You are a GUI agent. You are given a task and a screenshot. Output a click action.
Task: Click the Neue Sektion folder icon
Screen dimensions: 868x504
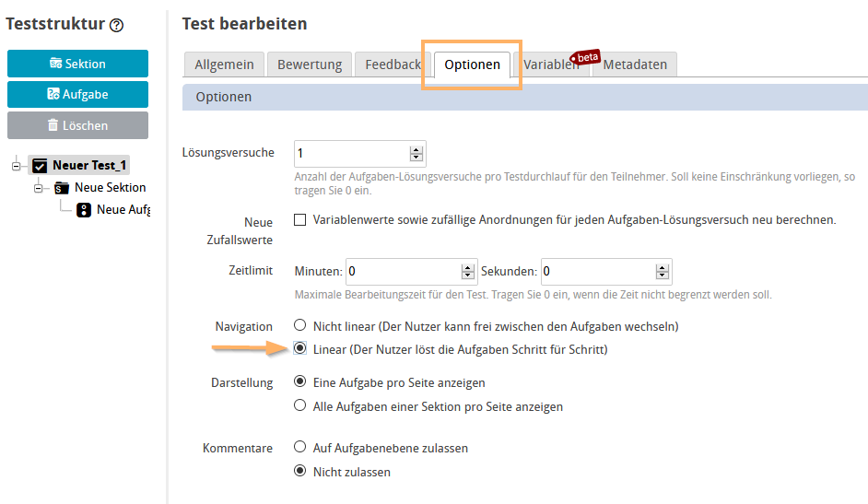click(x=62, y=188)
